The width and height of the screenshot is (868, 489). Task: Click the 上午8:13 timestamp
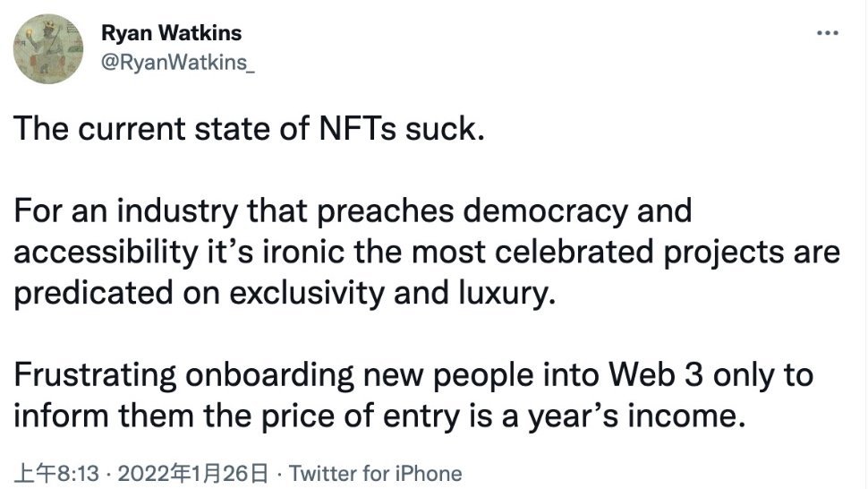[55, 474]
